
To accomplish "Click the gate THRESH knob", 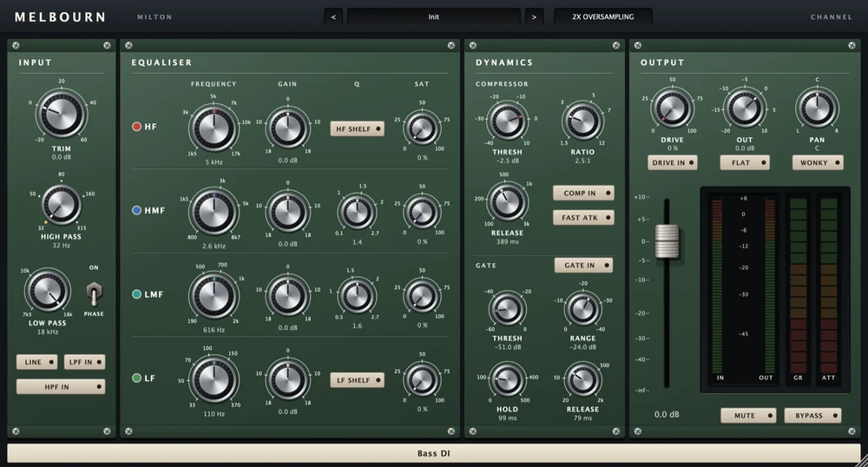I will (507, 309).
